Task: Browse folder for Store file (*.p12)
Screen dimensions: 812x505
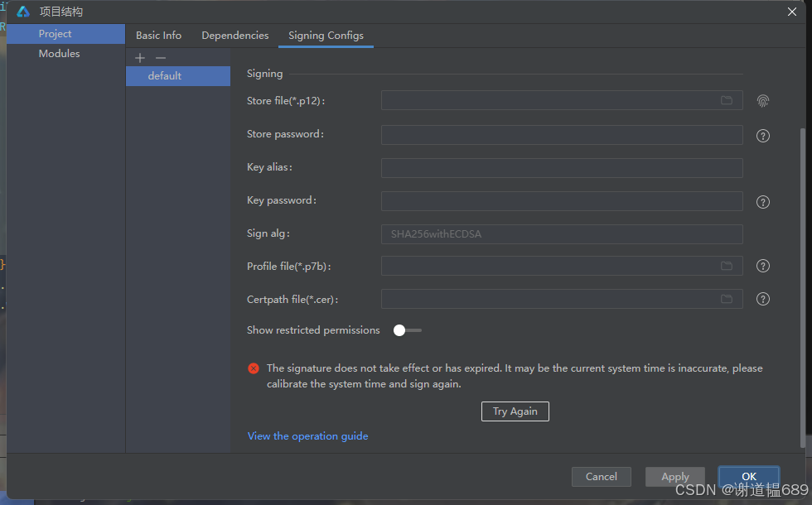Action: [x=726, y=101]
